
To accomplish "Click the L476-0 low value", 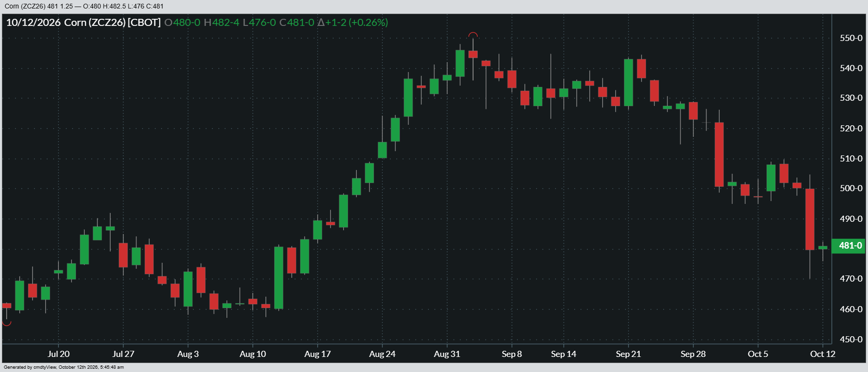I will tap(259, 23).
